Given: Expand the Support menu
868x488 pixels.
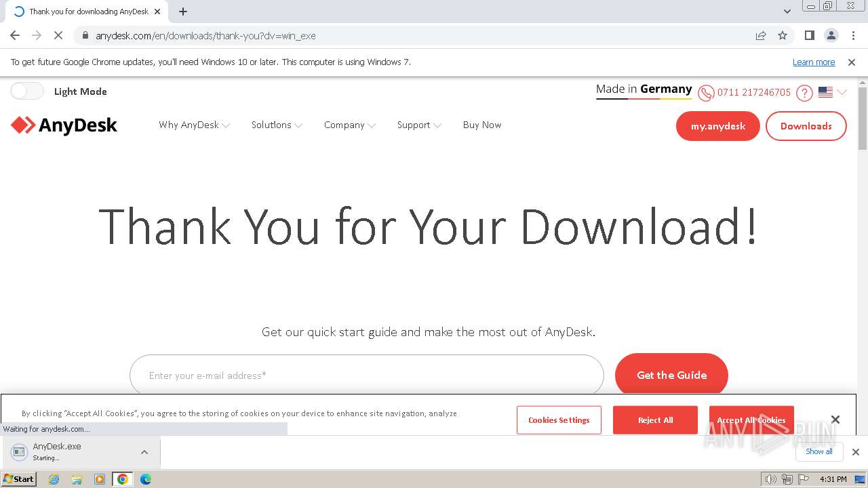Looking at the screenshot, I should (419, 125).
